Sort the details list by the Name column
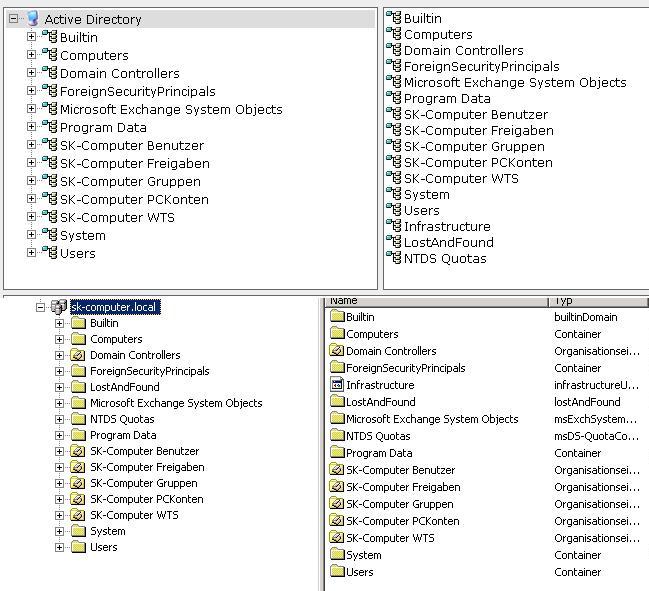 point(436,301)
